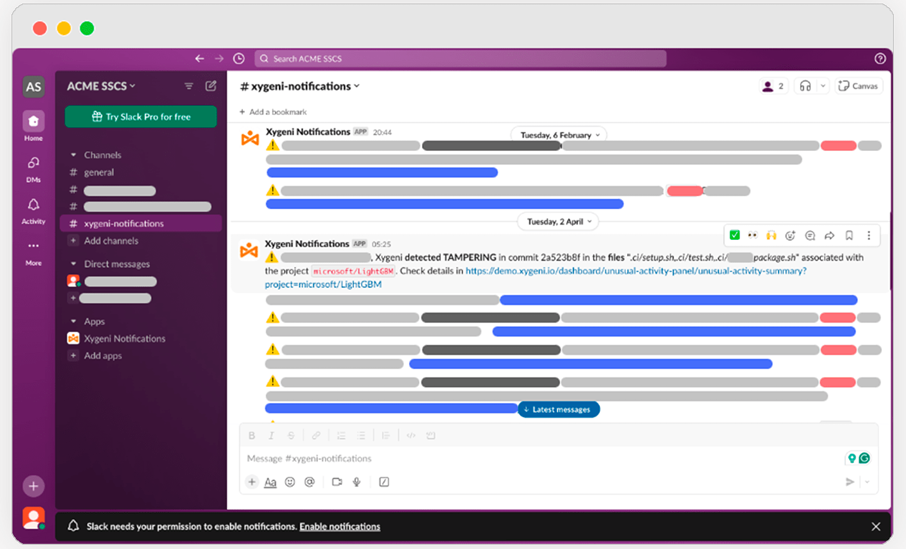
Task: Open the Tuesday, 2 April date dropdown
Action: (x=561, y=221)
